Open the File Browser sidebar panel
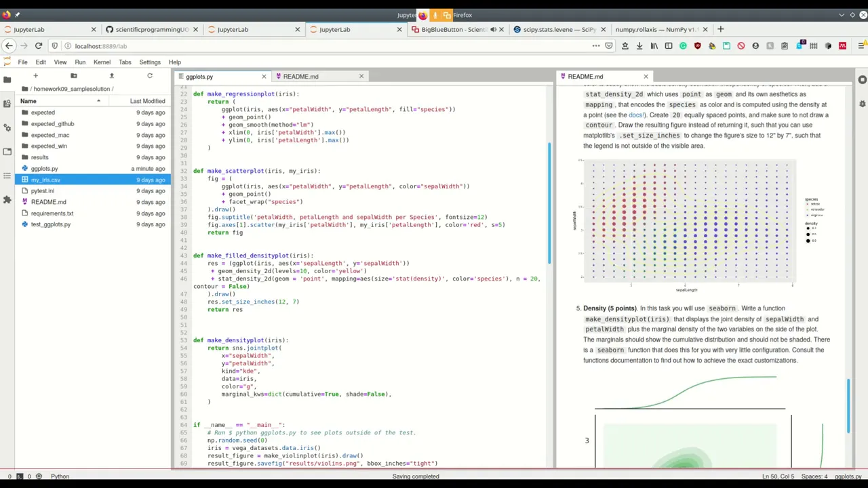 point(7,79)
